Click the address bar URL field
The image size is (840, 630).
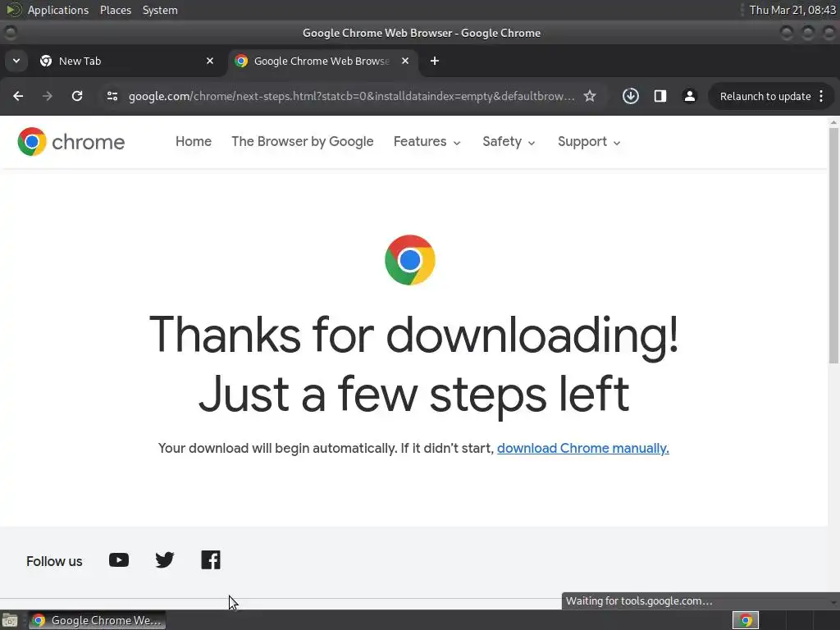[x=351, y=97]
